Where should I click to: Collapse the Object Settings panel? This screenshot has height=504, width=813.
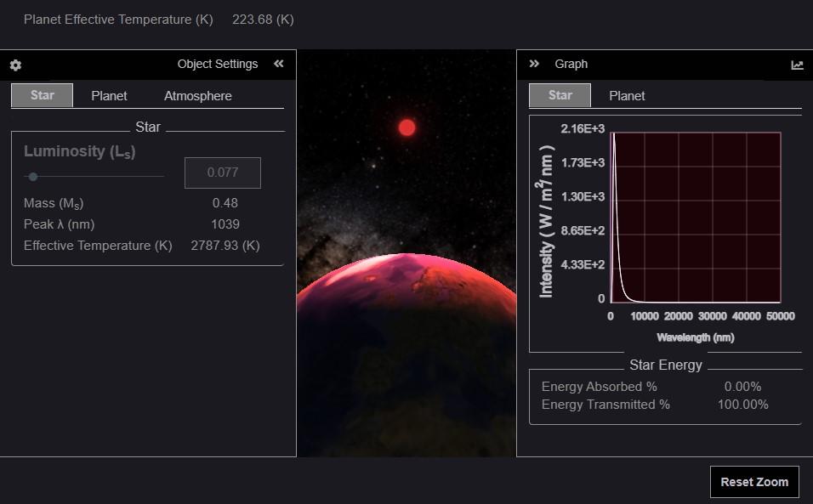(278, 63)
